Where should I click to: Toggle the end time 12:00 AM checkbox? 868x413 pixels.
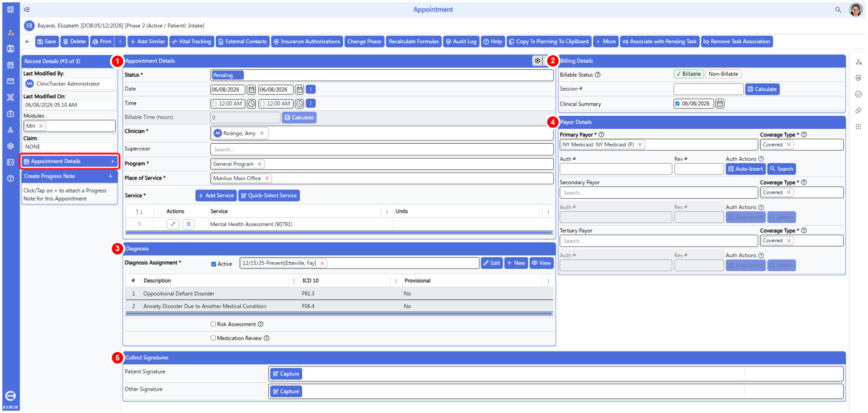pos(263,104)
